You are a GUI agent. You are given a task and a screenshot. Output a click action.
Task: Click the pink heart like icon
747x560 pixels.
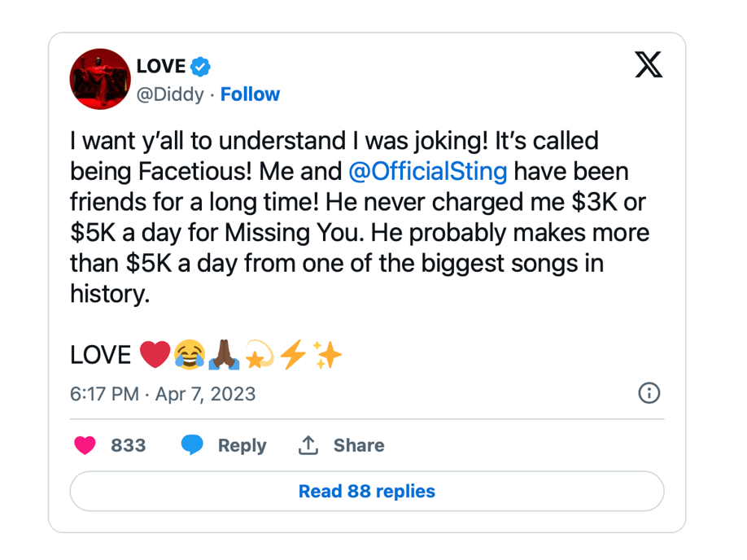(x=85, y=445)
